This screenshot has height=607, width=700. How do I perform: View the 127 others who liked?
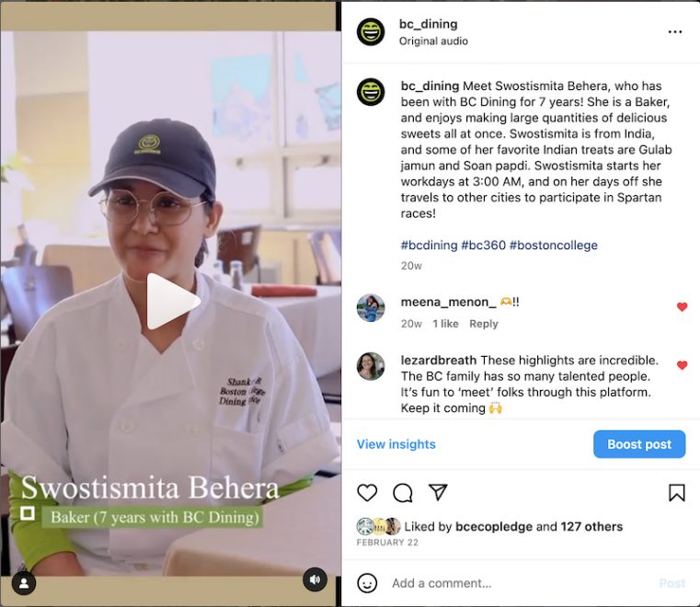tap(591, 527)
